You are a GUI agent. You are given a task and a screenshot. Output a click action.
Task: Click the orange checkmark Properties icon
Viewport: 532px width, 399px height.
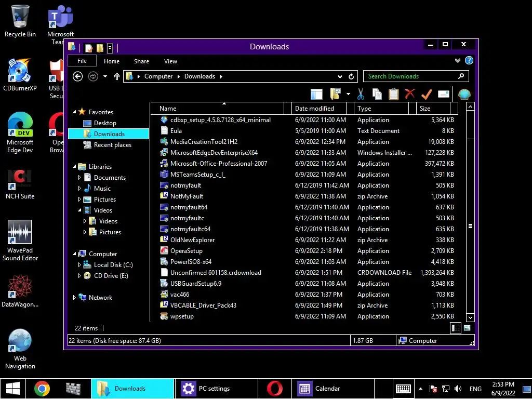pos(427,94)
